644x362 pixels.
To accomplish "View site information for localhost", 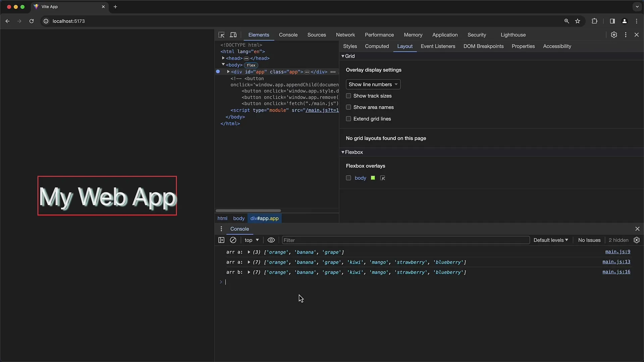I will click(x=46, y=21).
